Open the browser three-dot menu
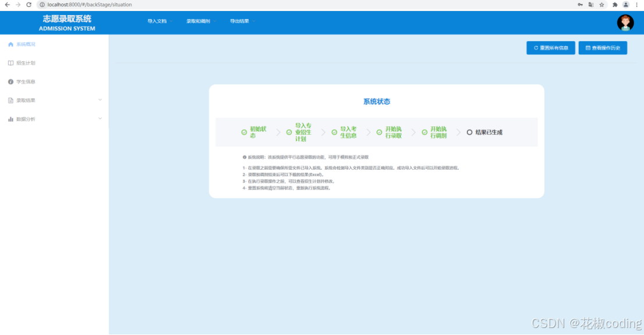This screenshot has width=644, height=335. pyautogui.click(x=637, y=5)
